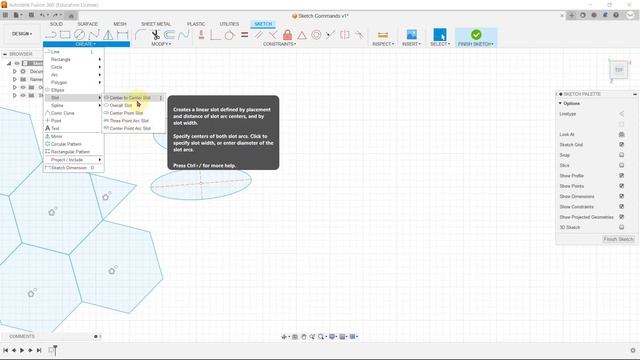The image size is (640, 360).
Task: Choose Conic Curve from Create menu
Action: (74, 113)
